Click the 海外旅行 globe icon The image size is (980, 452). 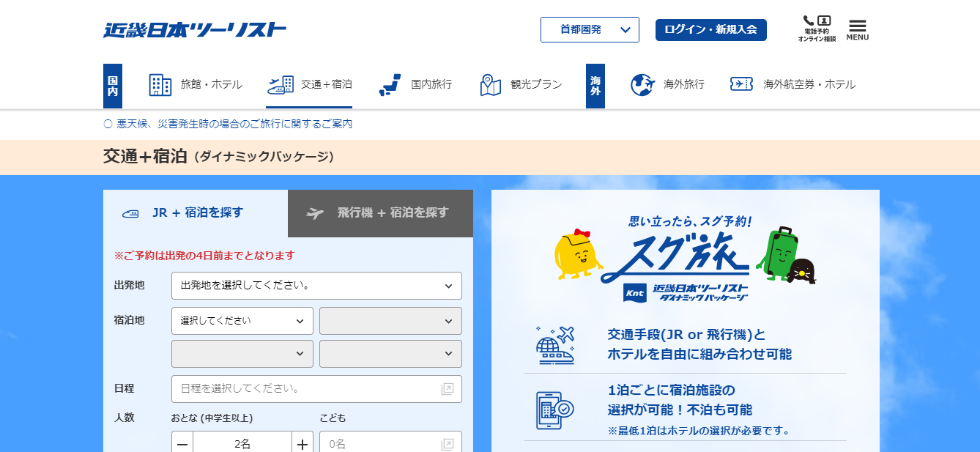pos(642,85)
